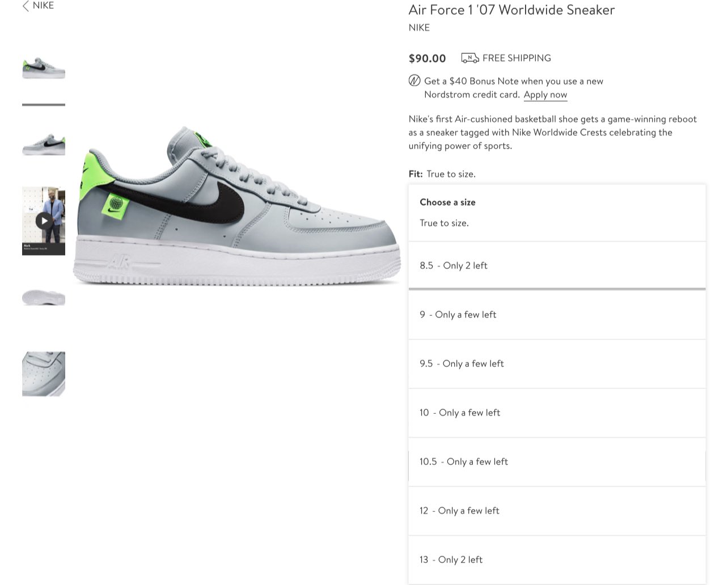Screen dimensions: 728x585
Task: Go back using the NIKE chevron arrow
Action: (x=26, y=6)
